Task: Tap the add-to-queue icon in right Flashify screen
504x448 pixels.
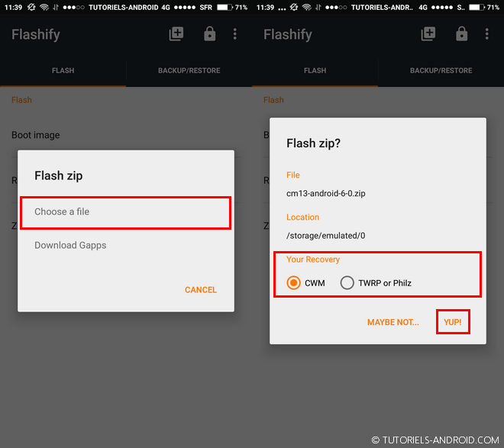Action: pyautogui.click(x=428, y=34)
